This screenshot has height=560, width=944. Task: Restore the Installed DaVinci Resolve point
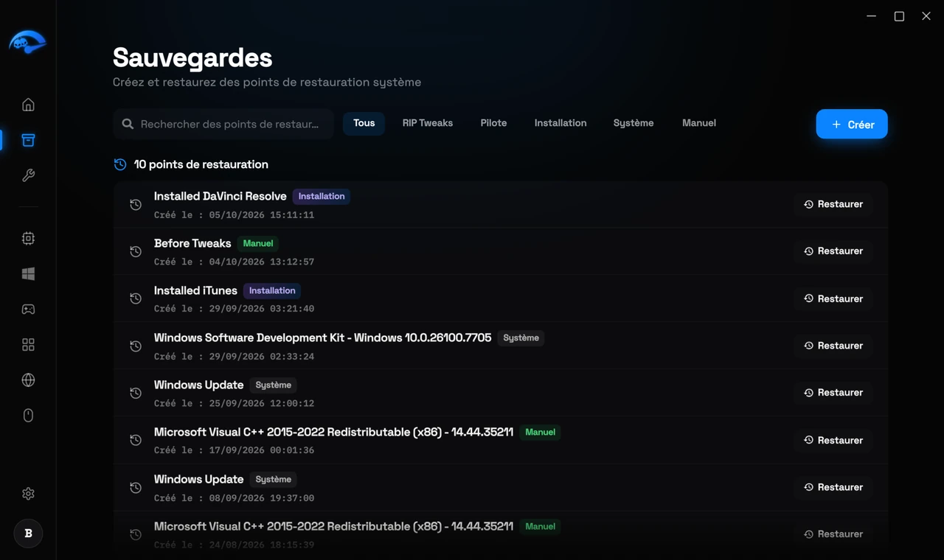[x=833, y=204]
